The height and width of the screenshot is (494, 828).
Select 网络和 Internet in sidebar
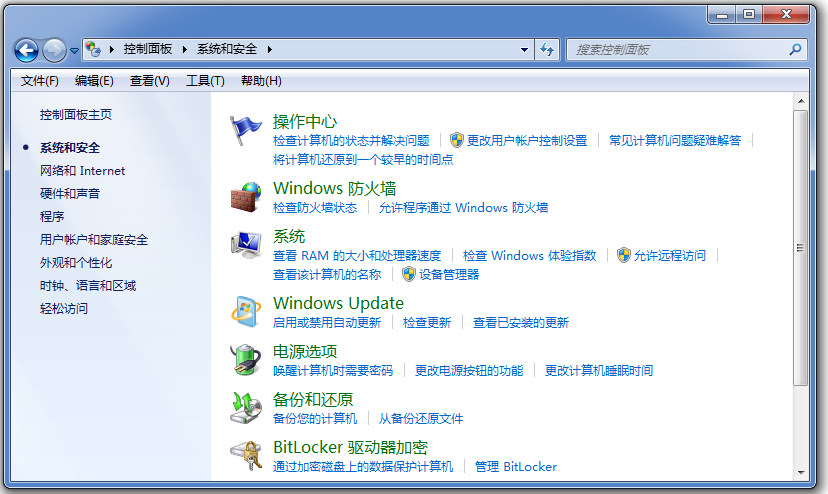pos(82,171)
